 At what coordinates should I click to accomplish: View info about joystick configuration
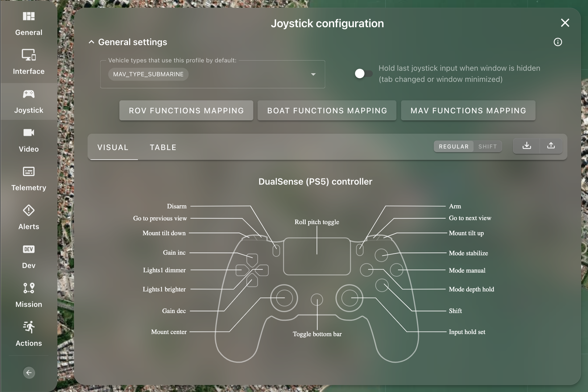[x=557, y=42]
